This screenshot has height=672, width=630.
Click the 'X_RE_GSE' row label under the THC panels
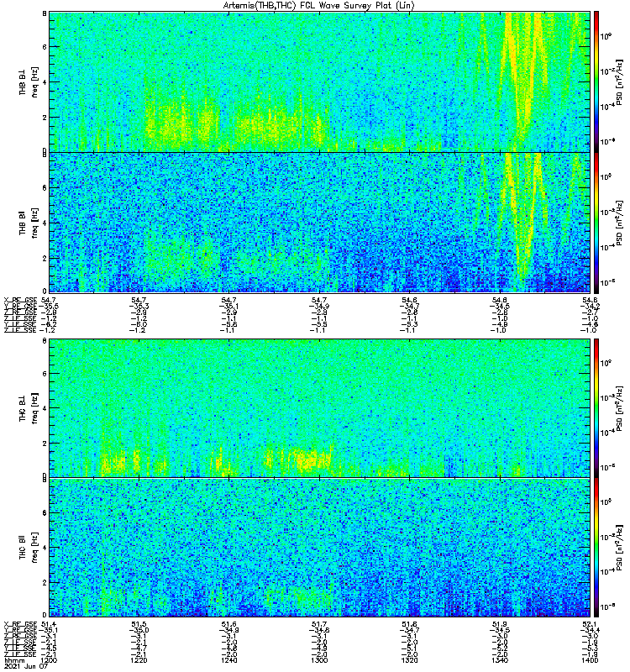coord(20,624)
